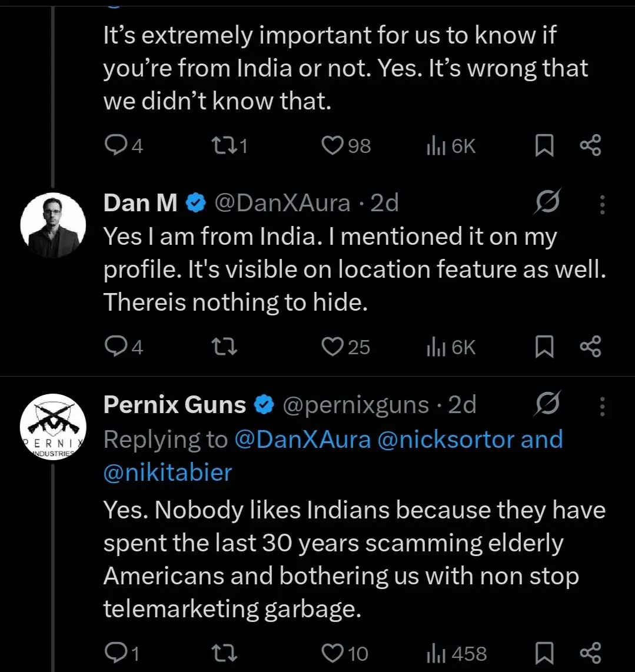Open more options for Pernix Guns tweet
The width and height of the screenshot is (635, 672).
(x=602, y=405)
